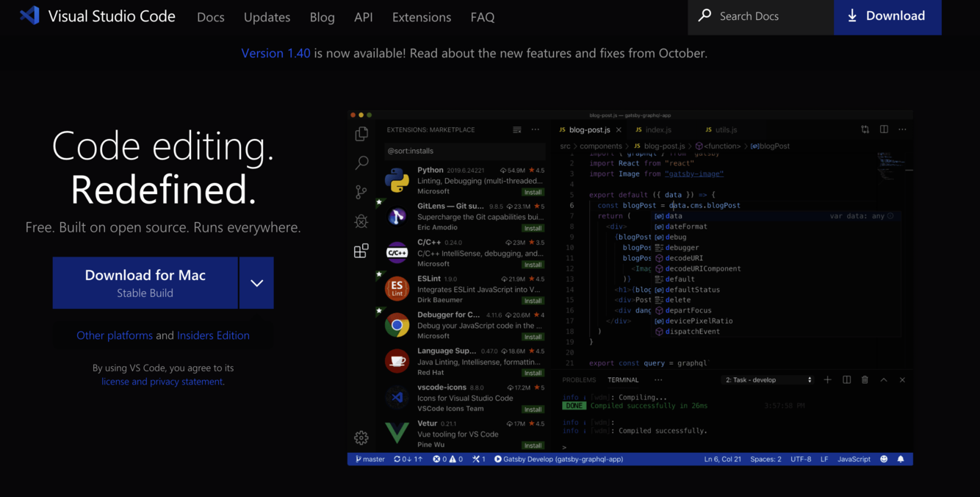980x497 pixels.
Task: Click the Language Support Java cup logo
Action: click(397, 360)
